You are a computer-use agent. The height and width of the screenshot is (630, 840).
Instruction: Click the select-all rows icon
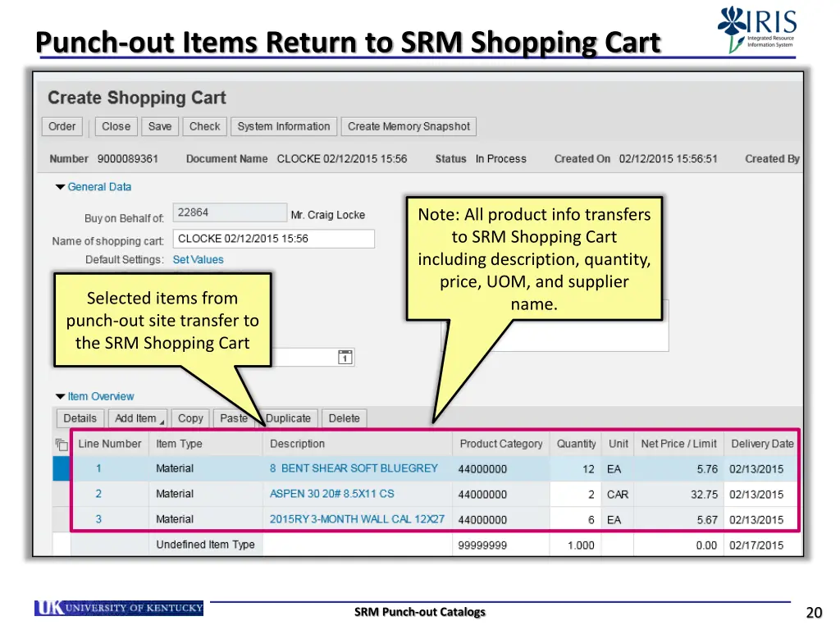[62, 445]
